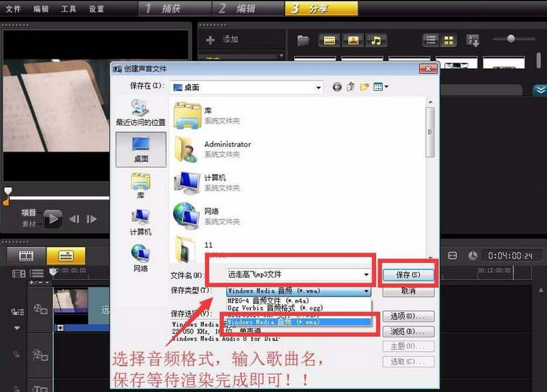
Task: Go up one folder level
Action: pyautogui.click(x=351, y=87)
